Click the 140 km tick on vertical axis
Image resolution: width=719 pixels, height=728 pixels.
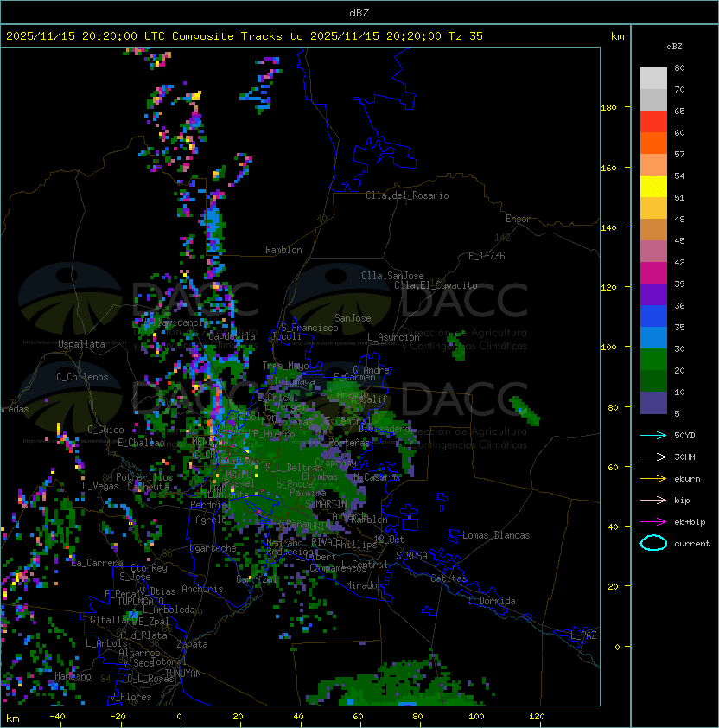(608, 227)
